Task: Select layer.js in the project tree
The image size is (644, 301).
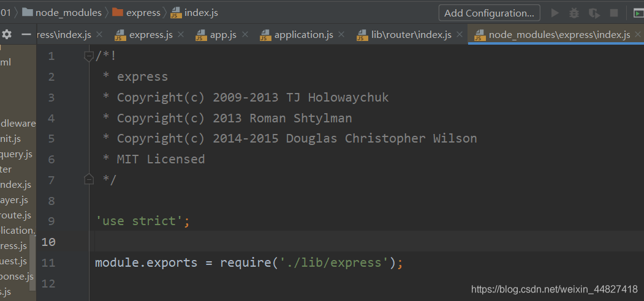Action: 14,199
